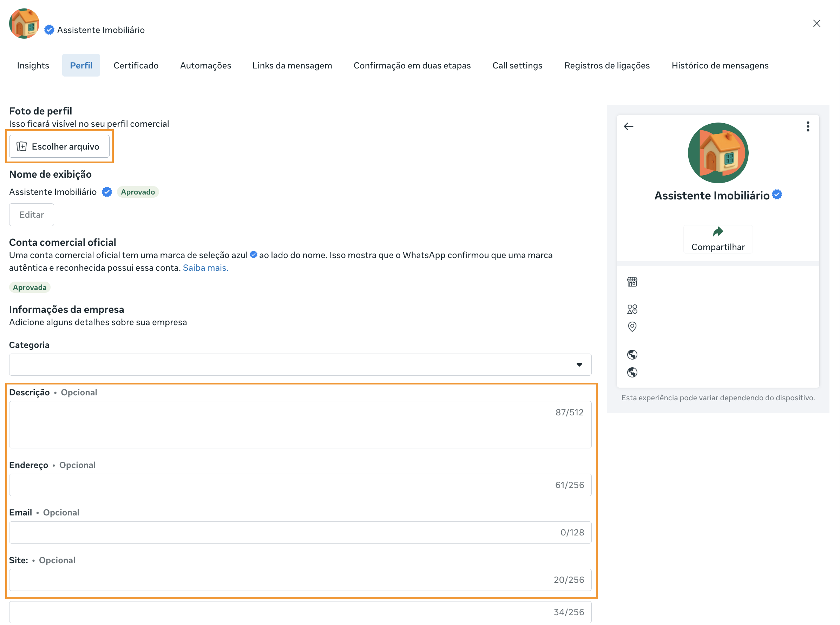The width and height of the screenshot is (840, 625).
Task: Click the storefront icon in preview
Action: click(632, 282)
